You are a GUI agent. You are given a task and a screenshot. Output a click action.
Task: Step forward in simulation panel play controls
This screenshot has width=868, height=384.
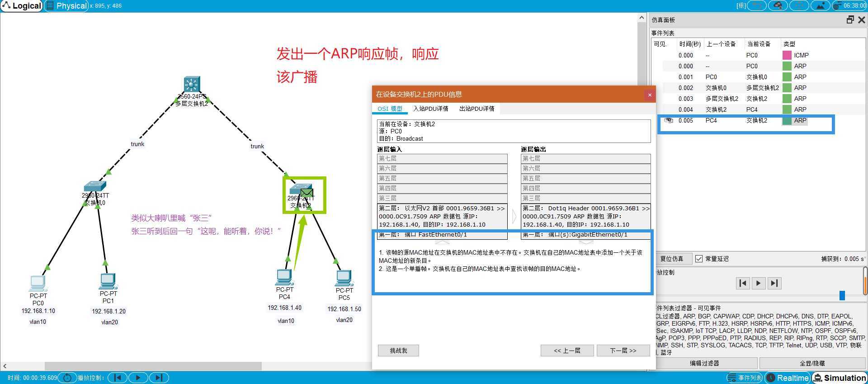tap(774, 283)
